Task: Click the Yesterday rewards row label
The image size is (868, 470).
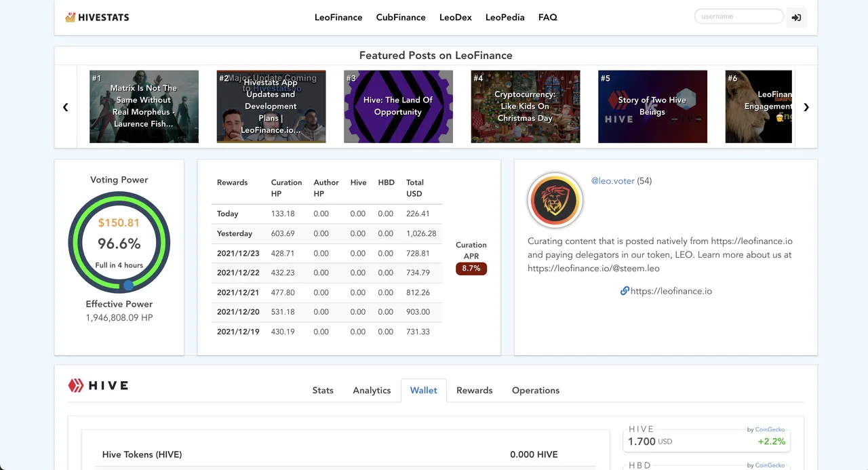Action: coord(235,233)
